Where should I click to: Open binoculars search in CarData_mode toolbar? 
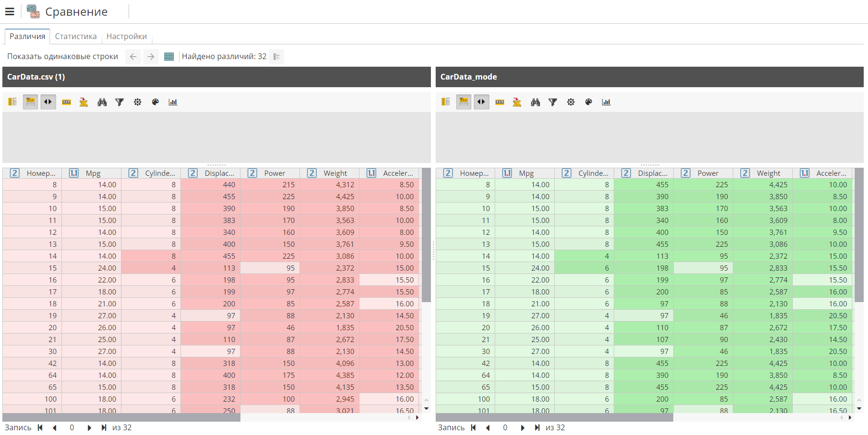(x=535, y=102)
